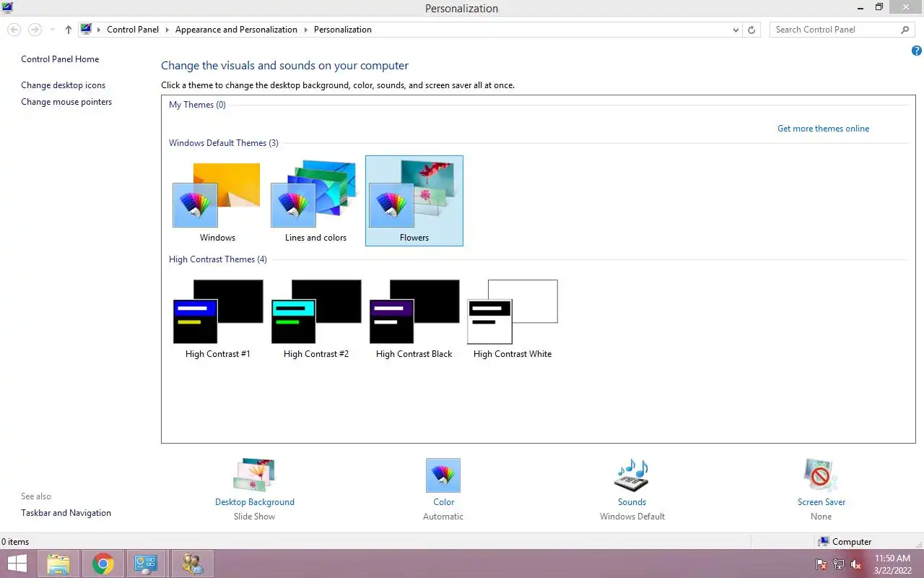Screen dimensions: 924x578
Task: Click the Control Panel breadcrumb
Action: click(133, 30)
